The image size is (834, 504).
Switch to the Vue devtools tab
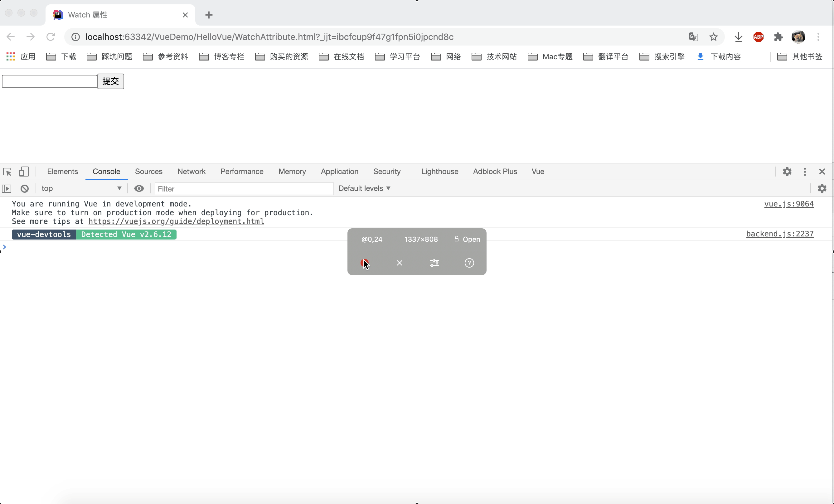pos(537,172)
